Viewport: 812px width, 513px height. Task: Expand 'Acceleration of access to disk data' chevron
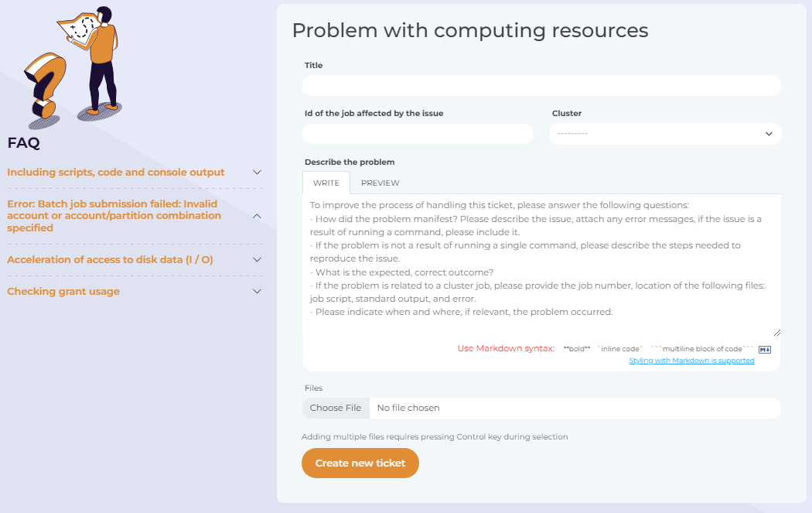pos(257,260)
